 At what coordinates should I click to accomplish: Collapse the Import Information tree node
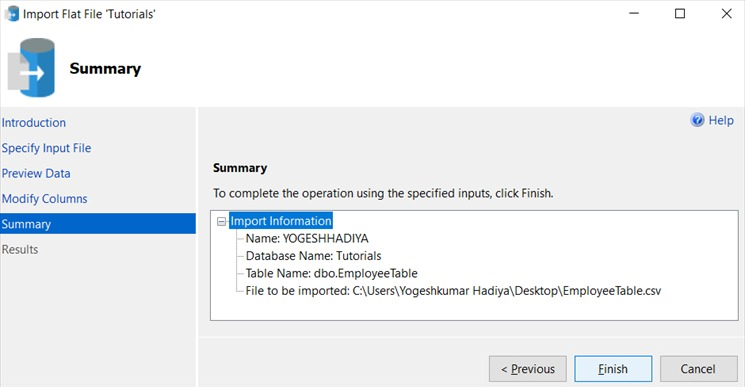click(221, 221)
